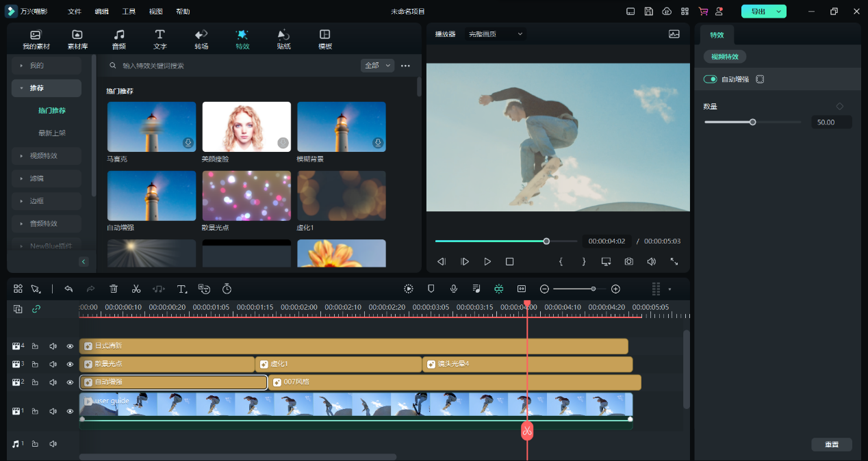Open the 贴纸 stickers panel
Viewport: 868px width, 461px height.
click(283, 40)
